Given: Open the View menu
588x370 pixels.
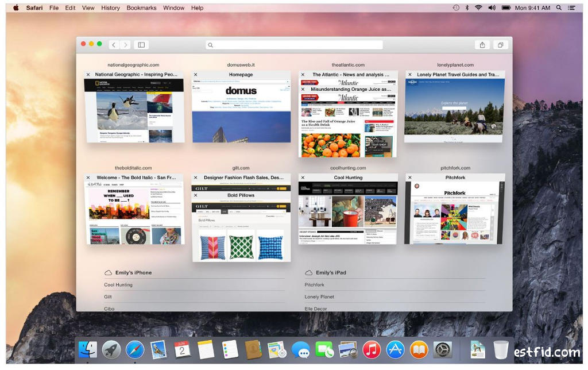Looking at the screenshot, I should coord(88,7).
